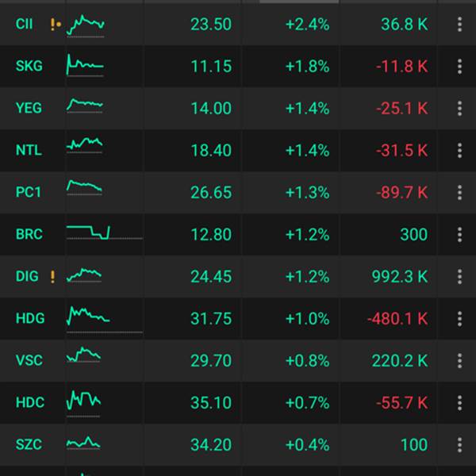The width and height of the screenshot is (476, 476).
Task: Open more options for HDC row
Action: [x=459, y=402]
